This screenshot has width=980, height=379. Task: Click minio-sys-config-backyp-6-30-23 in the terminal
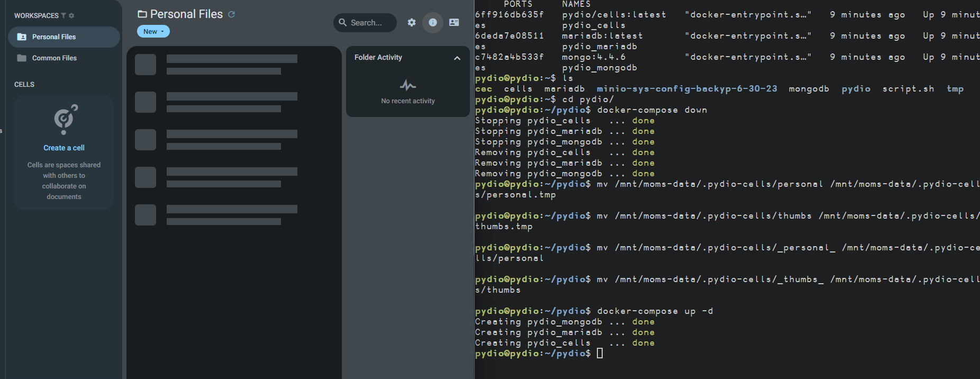point(687,89)
